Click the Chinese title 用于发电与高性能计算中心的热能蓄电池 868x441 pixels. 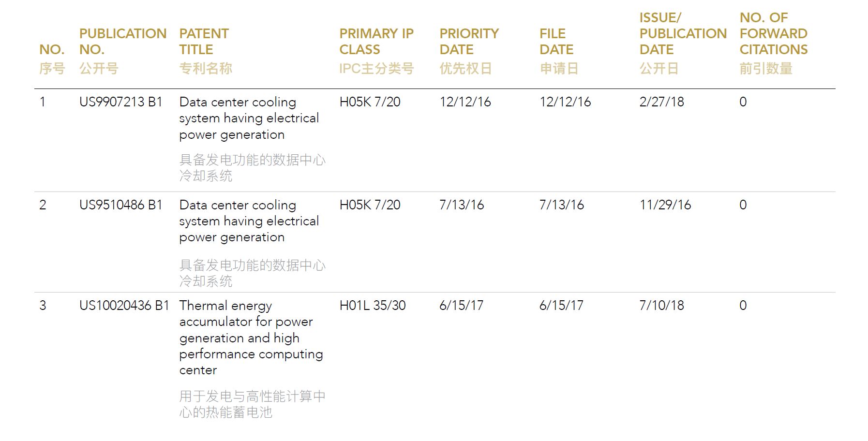point(252,404)
